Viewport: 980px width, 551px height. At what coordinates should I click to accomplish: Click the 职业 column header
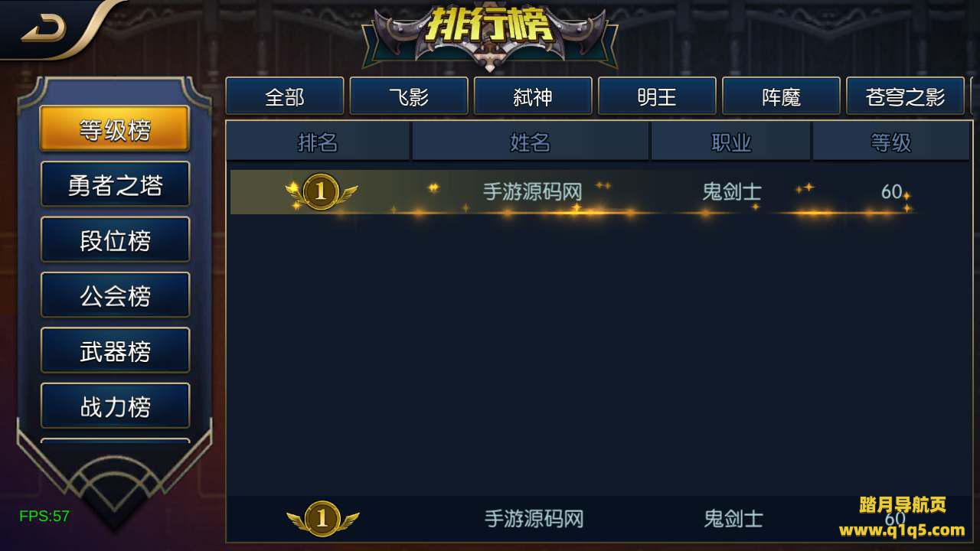pyautogui.click(x=731, y=142)
